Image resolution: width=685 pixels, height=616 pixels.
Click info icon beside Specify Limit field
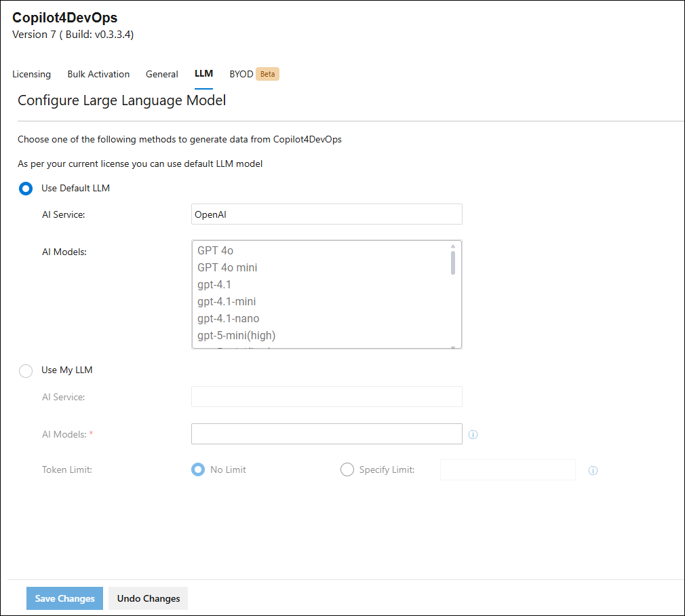tap(593, 471)
